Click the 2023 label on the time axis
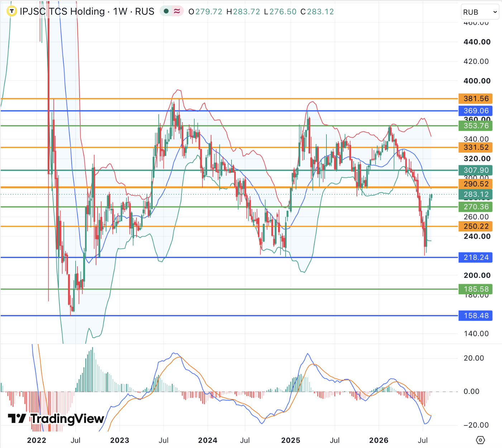This screenshot has height=448, width=502. pyautogui.click(x=120, y=440)
